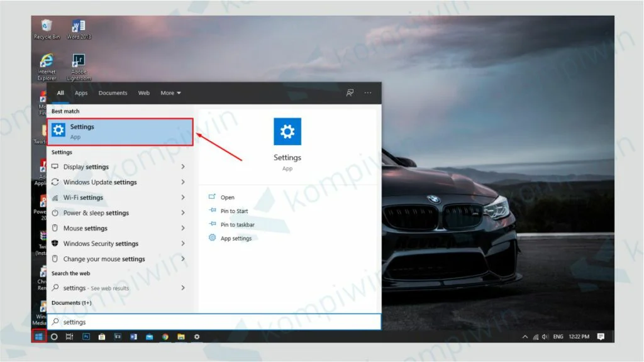The height and width of the screenshot is (362, 644).
Task: Click the taskbar Settings gear icon
Action: (x=197, y=337)
